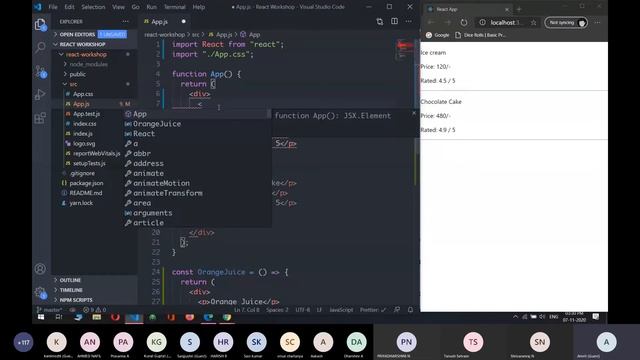
Task: Open the Manage gear in VS Code
Action: click(40, 292)
